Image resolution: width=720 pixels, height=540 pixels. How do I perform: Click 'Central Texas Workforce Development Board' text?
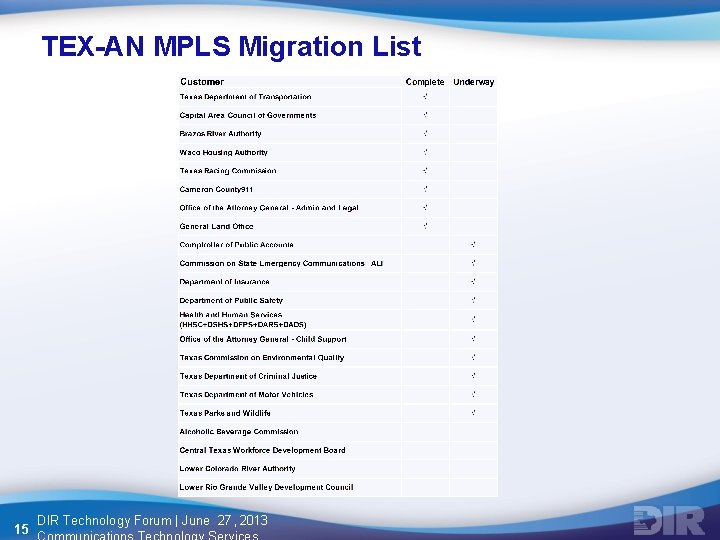click(x=262, y=450)
